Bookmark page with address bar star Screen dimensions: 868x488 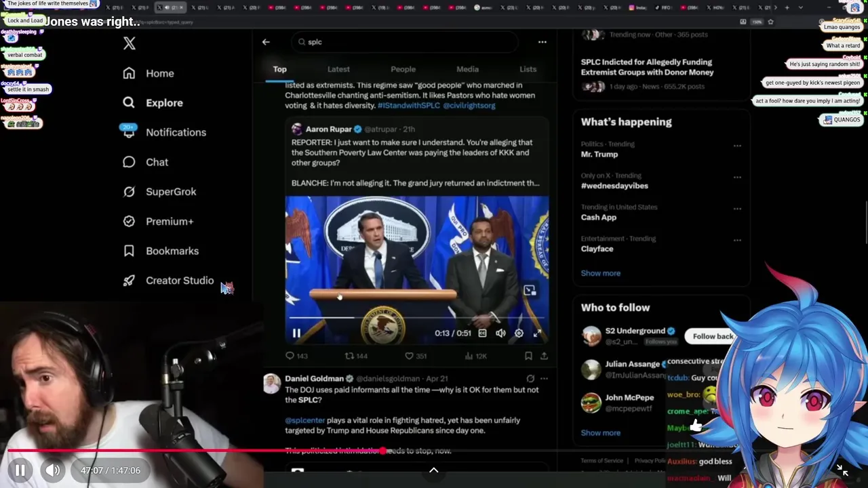click(x=770, y=22)
